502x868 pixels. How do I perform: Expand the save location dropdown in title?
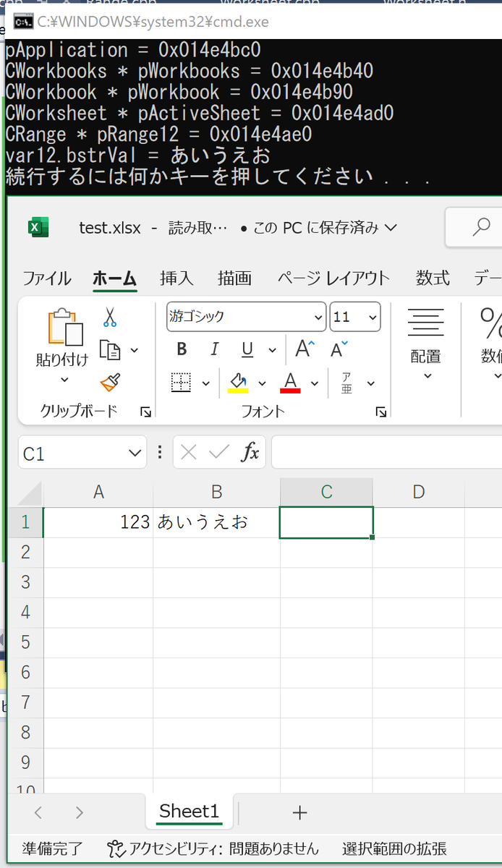pyautogui.click(x=391, y=228)
